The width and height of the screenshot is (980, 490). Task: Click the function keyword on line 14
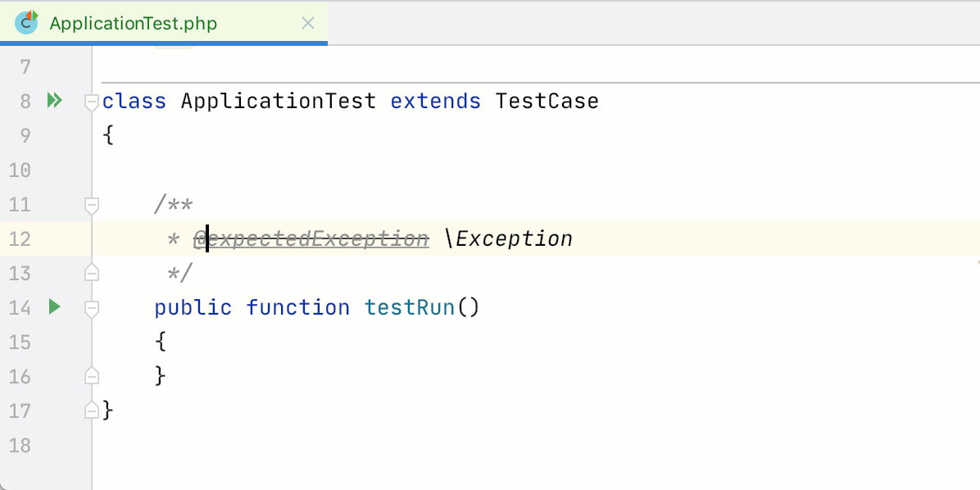[298, 307]
